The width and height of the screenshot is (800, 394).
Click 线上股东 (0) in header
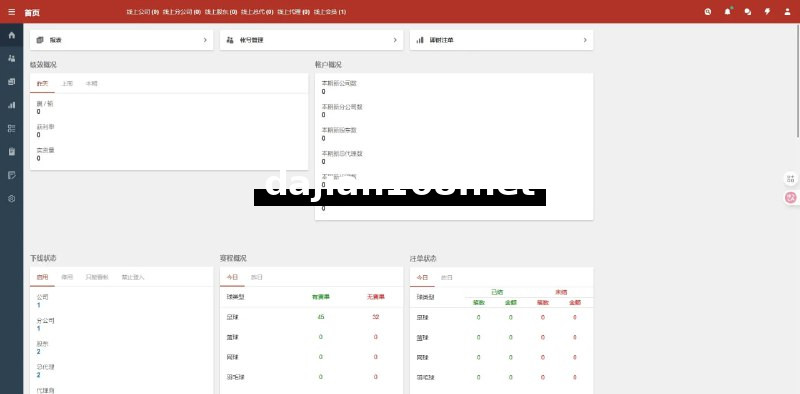tap(221, 12)
